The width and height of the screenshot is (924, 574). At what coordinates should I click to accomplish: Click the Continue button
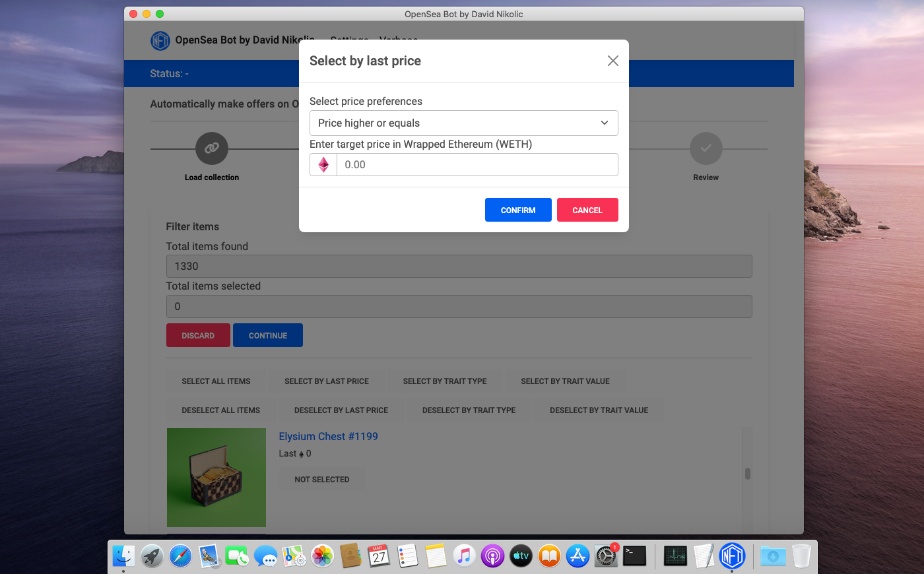[268, 335]
